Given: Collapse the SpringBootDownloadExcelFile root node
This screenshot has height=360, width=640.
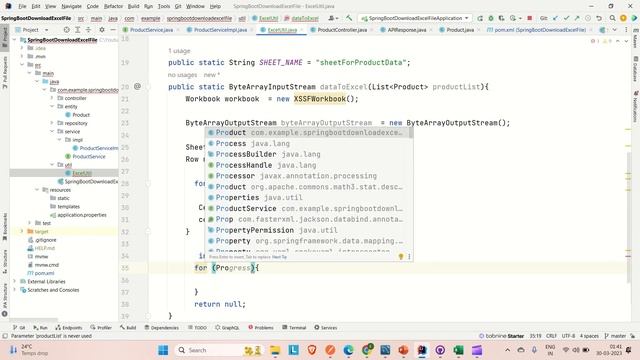Looking at the screenshot, I should (15, 40).
